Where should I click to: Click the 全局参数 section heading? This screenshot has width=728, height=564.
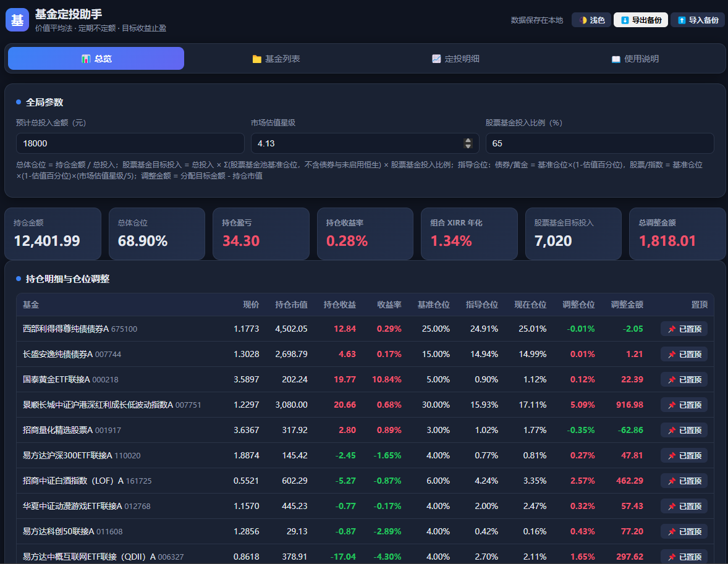click(44, 102)
